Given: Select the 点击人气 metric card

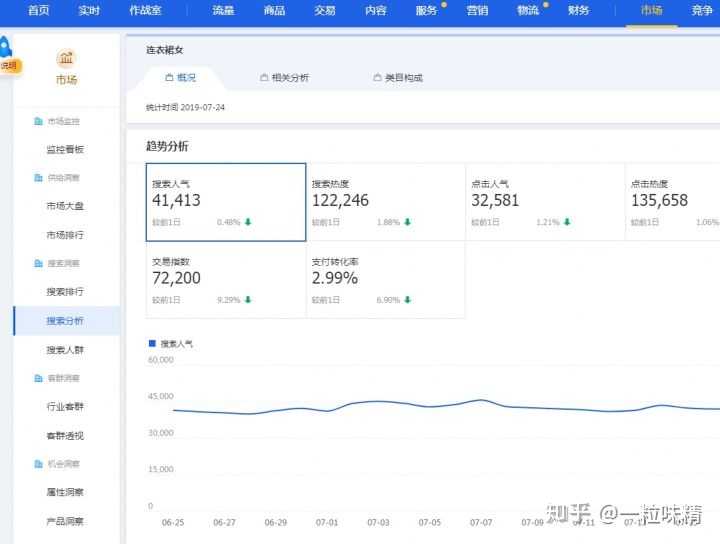Looking at the screenshot, I should tap(545, 202).
